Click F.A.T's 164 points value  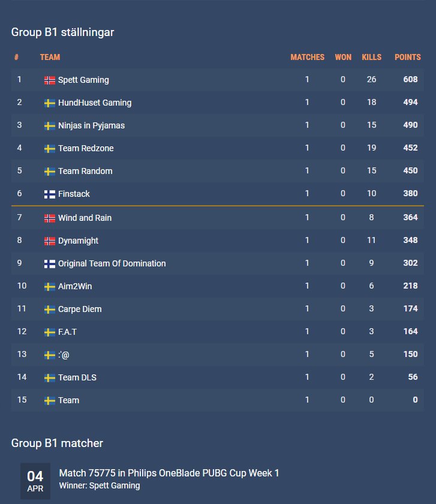tap(411, 331)
